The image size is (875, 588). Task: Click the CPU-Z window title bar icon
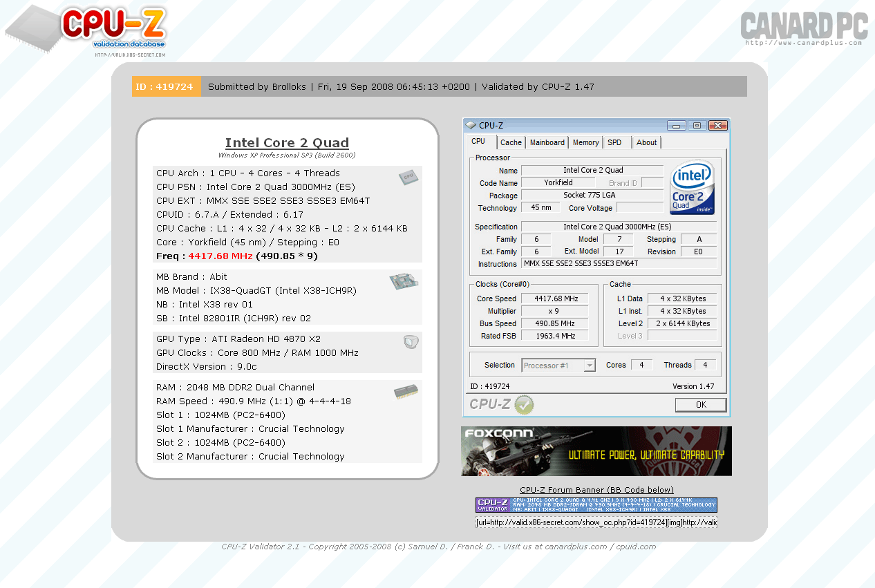471,125
